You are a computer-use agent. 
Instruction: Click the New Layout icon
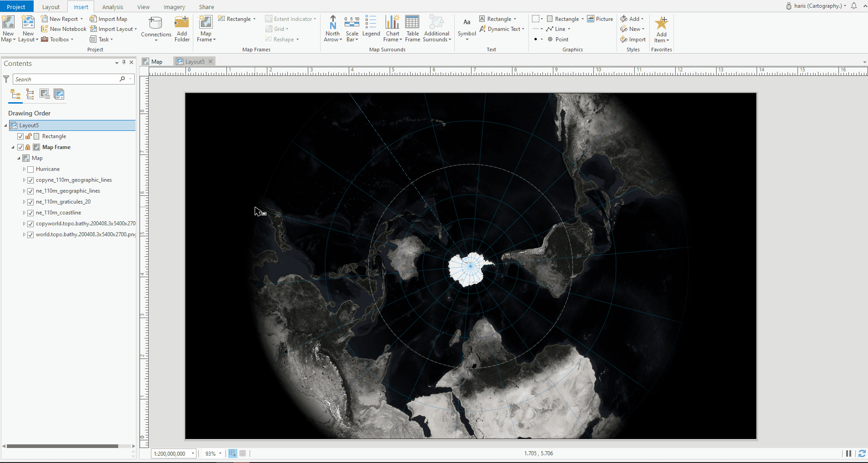click(x=28, y=23)
